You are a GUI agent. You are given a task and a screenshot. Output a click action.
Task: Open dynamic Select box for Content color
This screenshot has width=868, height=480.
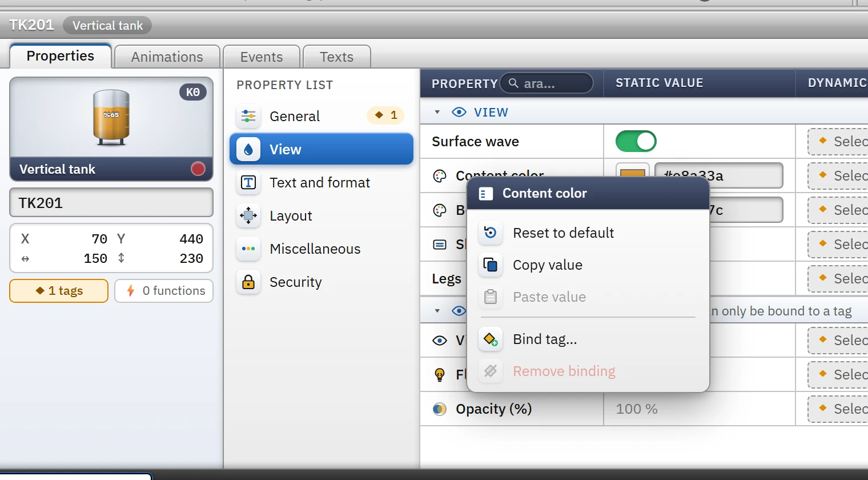(838, 175)
